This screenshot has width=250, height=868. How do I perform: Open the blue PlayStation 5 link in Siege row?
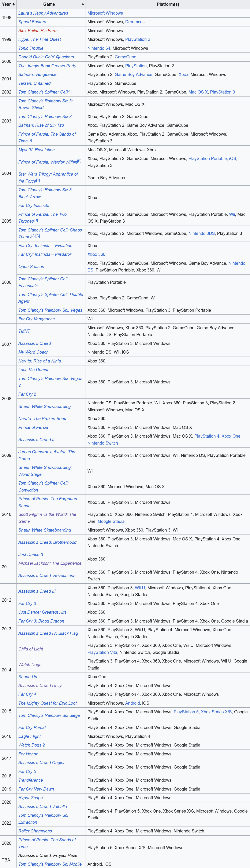(186, 712)
